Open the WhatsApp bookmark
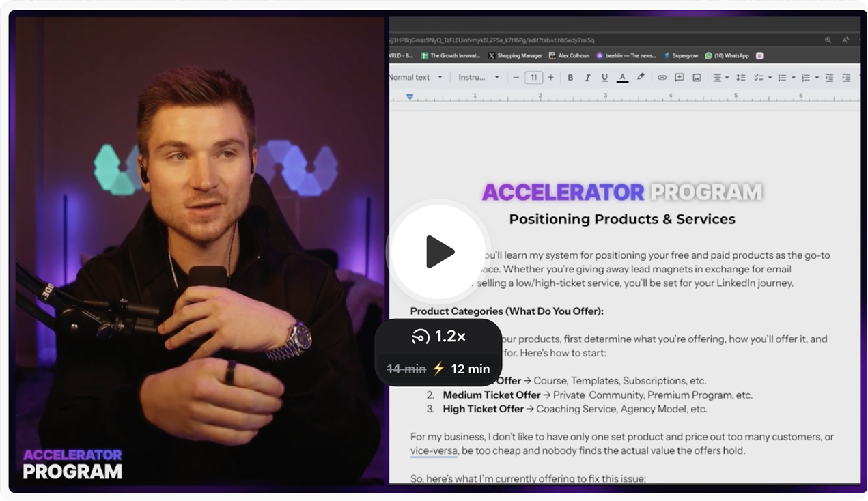This screenshot has width=868, height=501. (727, 55)
